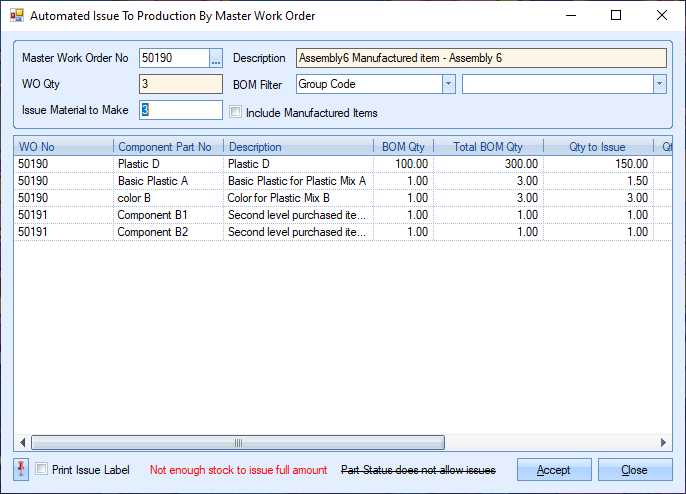Toggle the Print Issue Label checkbox
The height and width of the screenshot is (494, 686).
pyautogui.click(x=41, y=469)
